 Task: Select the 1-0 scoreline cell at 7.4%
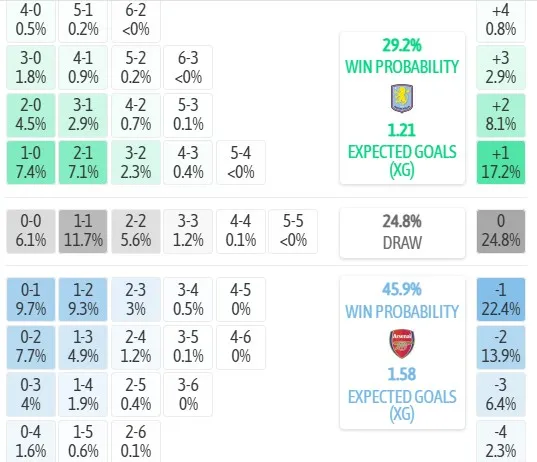pyautogui.click(x=31, y=162)
